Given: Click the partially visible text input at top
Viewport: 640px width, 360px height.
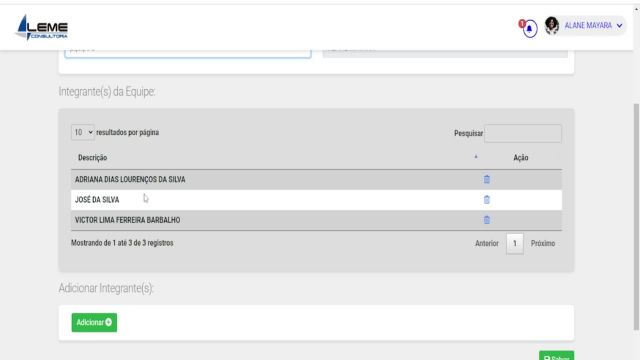Looking at the screenshot, I should click(x=188, y=53).
